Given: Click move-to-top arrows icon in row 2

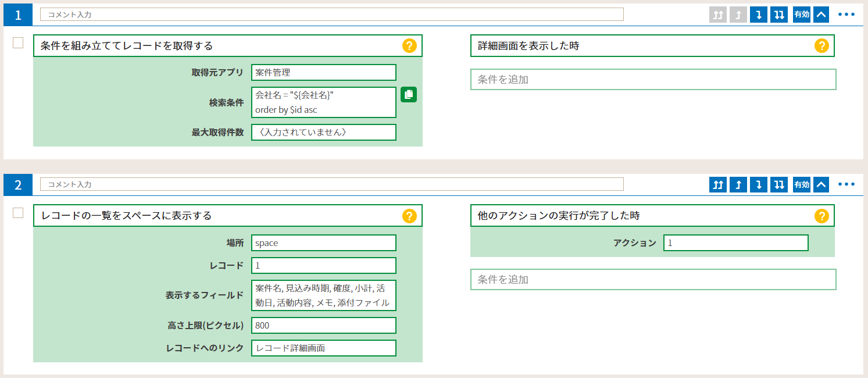Looking at the screenshot, I should pyautogui.click(x=718, y=185).
